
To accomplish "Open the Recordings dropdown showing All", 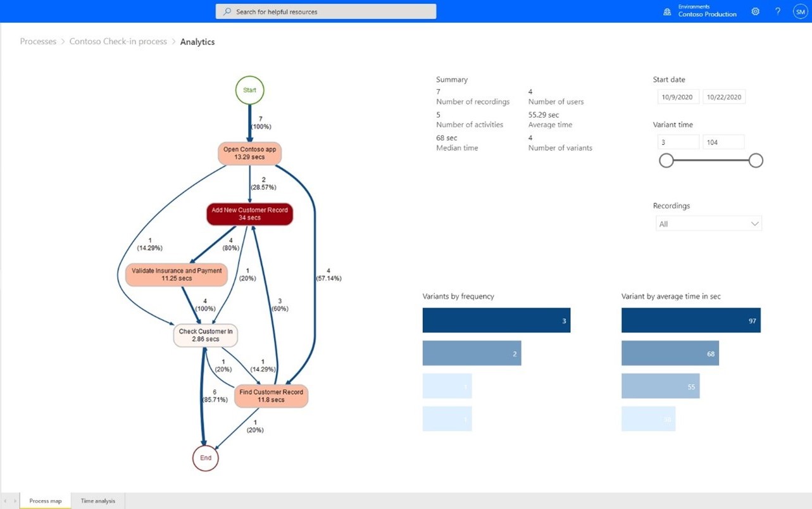I will coord(708,223).
